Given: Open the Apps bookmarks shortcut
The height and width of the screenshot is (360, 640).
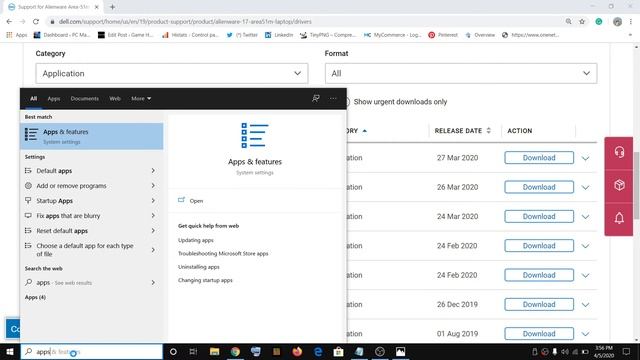Looking at the screenshot, I should click(x=17, y=35).
